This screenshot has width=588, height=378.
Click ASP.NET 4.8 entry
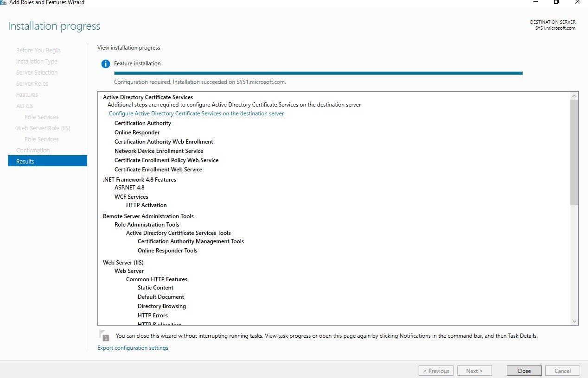point(129,188)
